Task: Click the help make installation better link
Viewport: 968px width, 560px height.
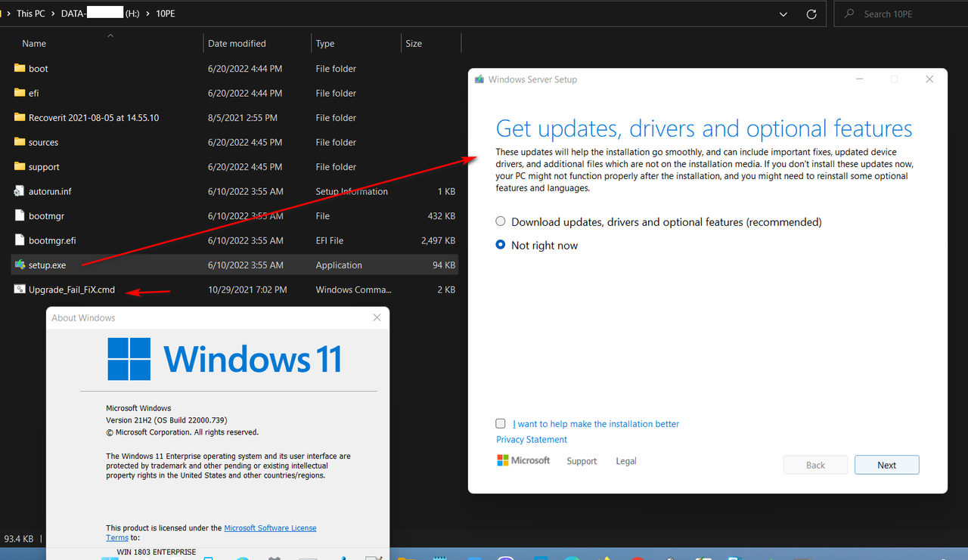Action: tap(596, 424)
